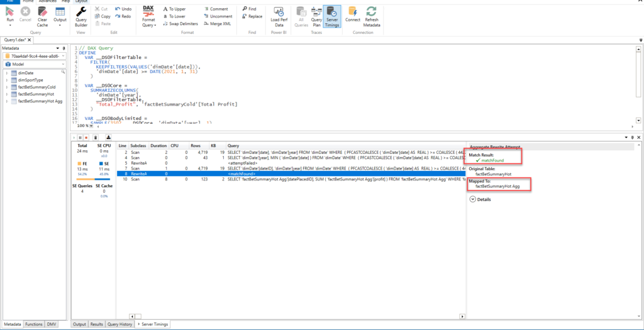This screenshot has height=330, width=644.
Task: Expand the factBetSummaryHot table node
Action: click(7, 94)
